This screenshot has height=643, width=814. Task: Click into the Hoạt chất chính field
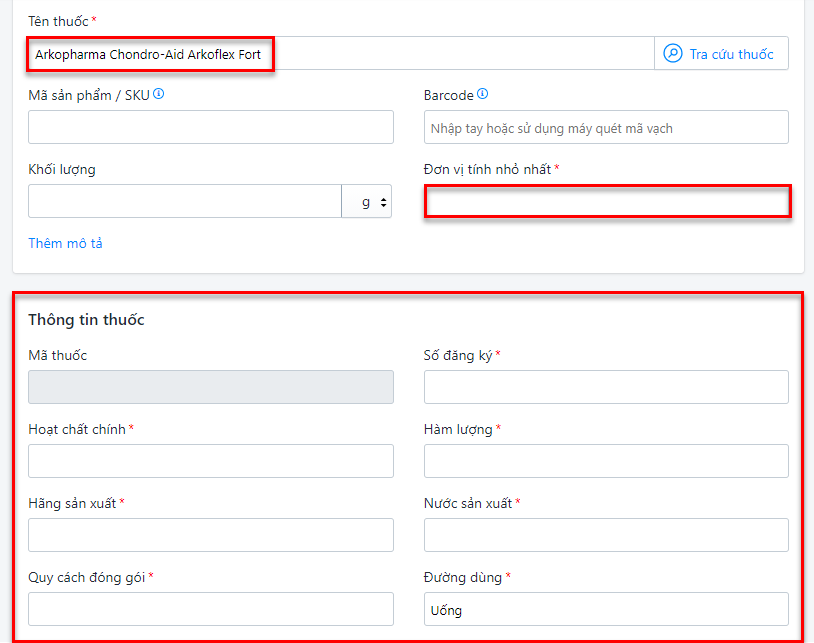pos(210,462)
